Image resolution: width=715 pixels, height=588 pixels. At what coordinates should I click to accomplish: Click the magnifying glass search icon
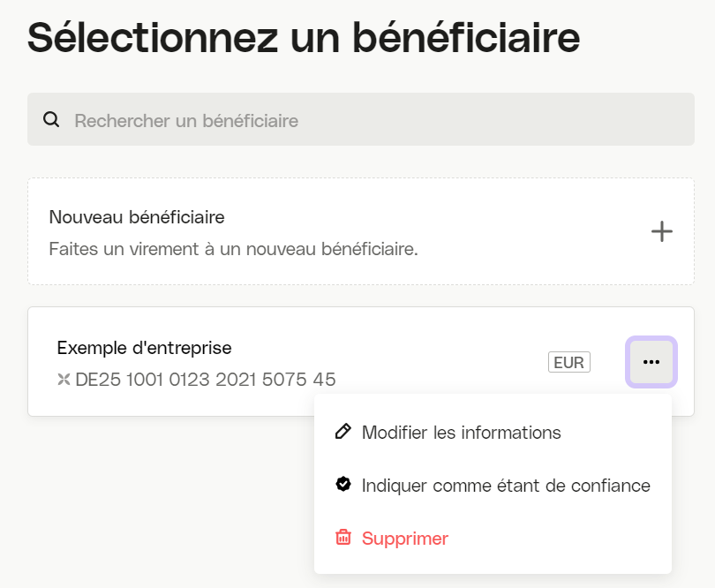(x=51, y=119)
